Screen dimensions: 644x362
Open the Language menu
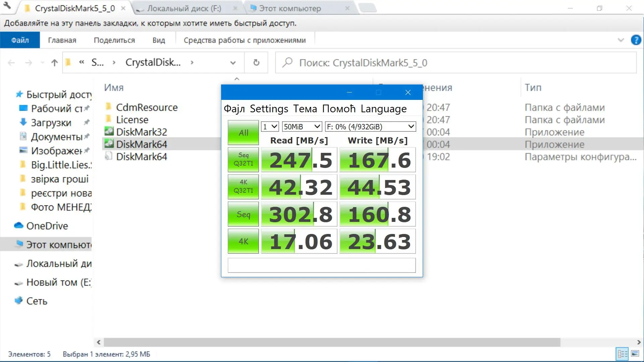(x=383, y=109)
